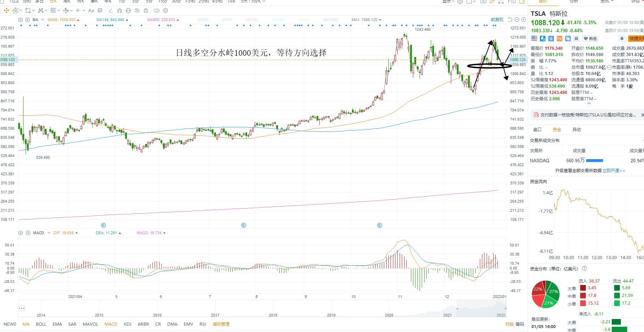
Task: Click the capital distribution pie chart
Action: tap(545, 294)
